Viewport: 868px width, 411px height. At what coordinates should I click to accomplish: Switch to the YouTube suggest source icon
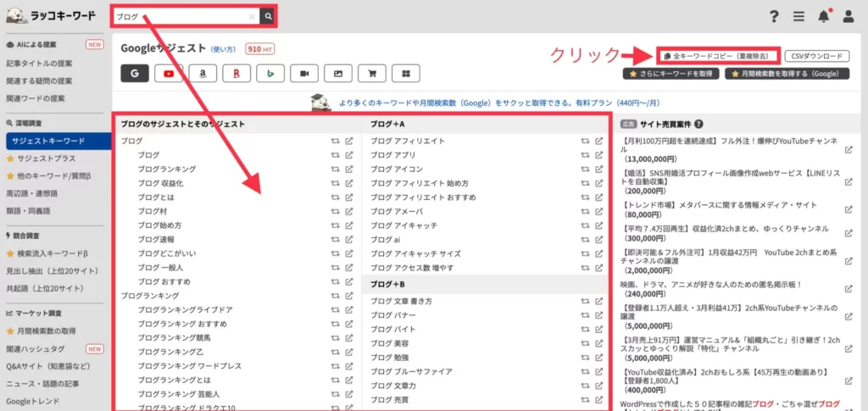click(x=169, y=73)
